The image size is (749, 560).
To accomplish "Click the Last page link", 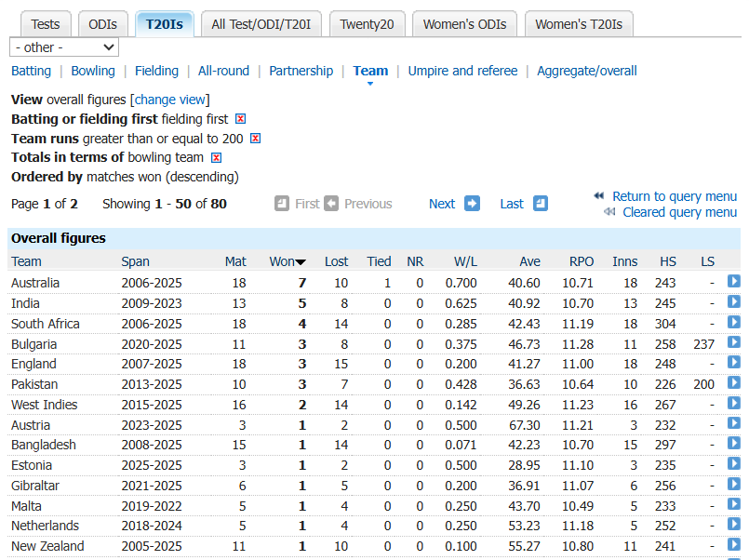I will (512, 204).
